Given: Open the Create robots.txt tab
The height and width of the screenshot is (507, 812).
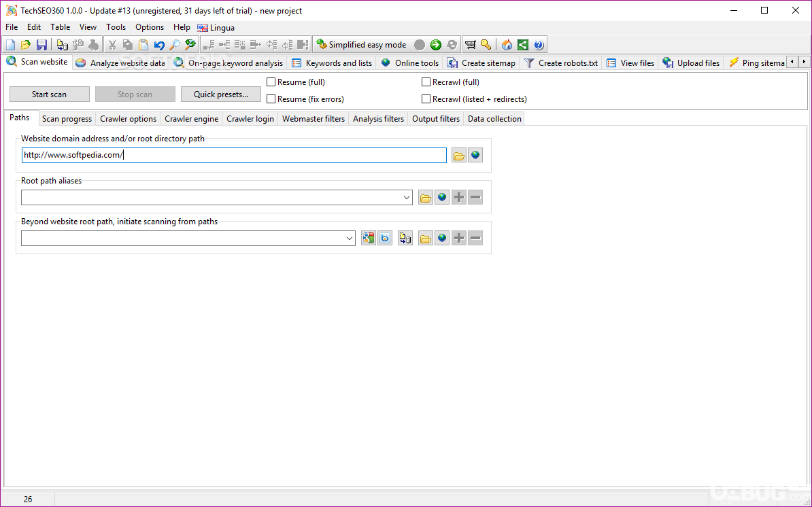Looking at the screenshot, I should [561, 63].
